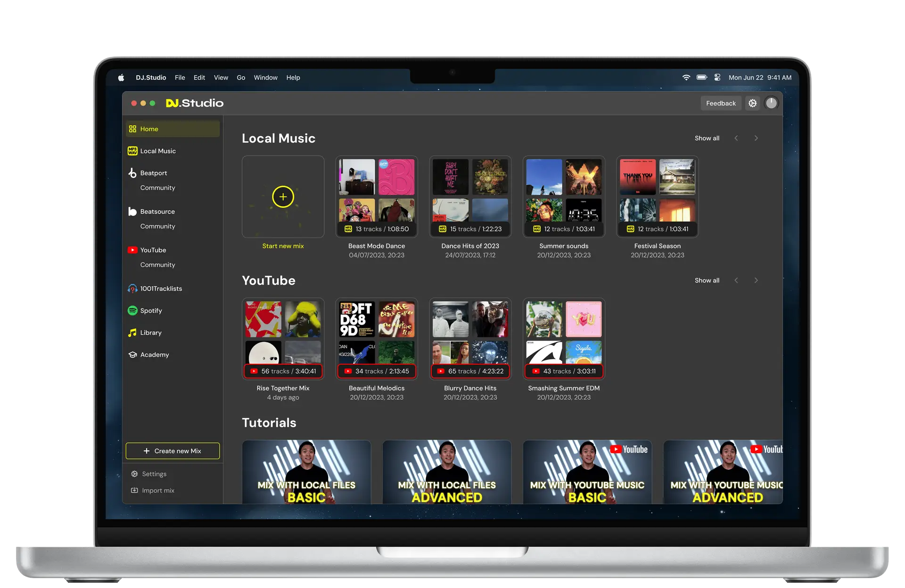Viewport: 905px width, 588px height.
Task: Click the yellow plus circle to start mix
Action: (283, 196)
